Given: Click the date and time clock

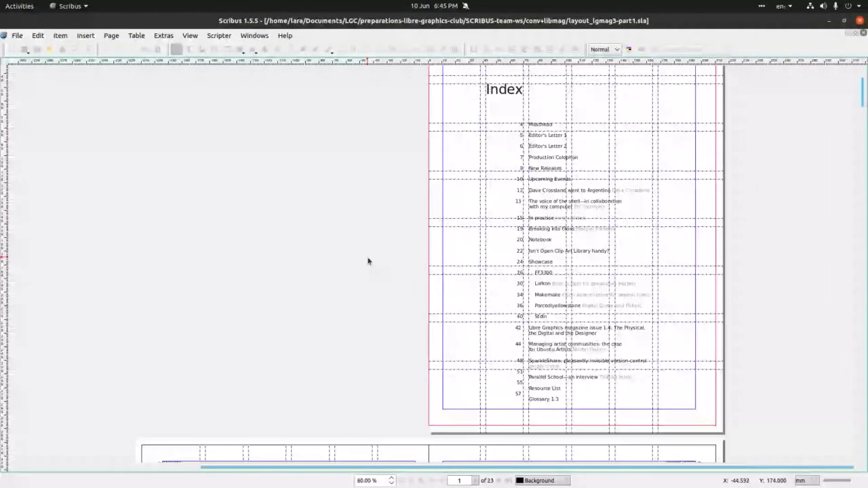Looking at the screenshot, I should coord(434,6).
